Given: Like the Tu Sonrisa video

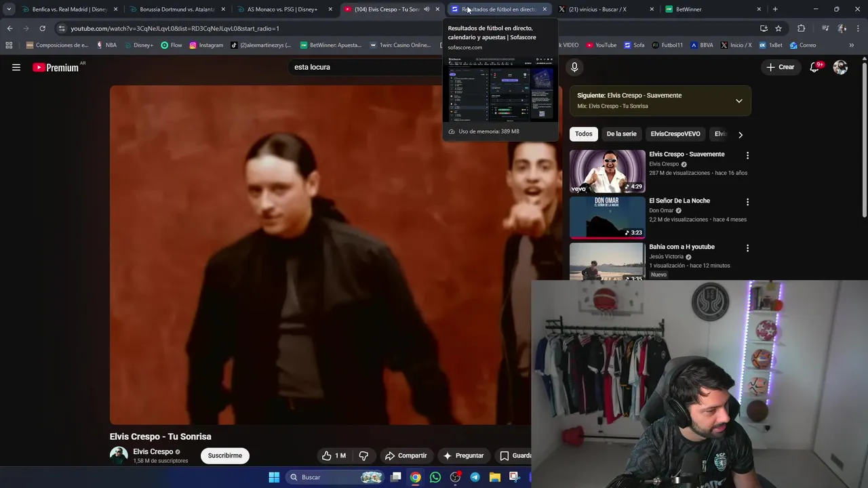Looking at the screenshot, I should pos(334,455).
